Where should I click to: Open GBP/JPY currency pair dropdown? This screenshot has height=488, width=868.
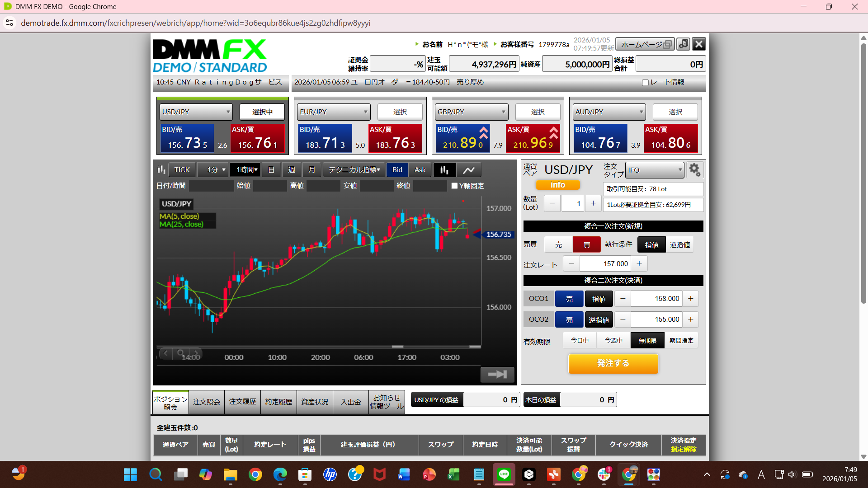coord(471,112)
